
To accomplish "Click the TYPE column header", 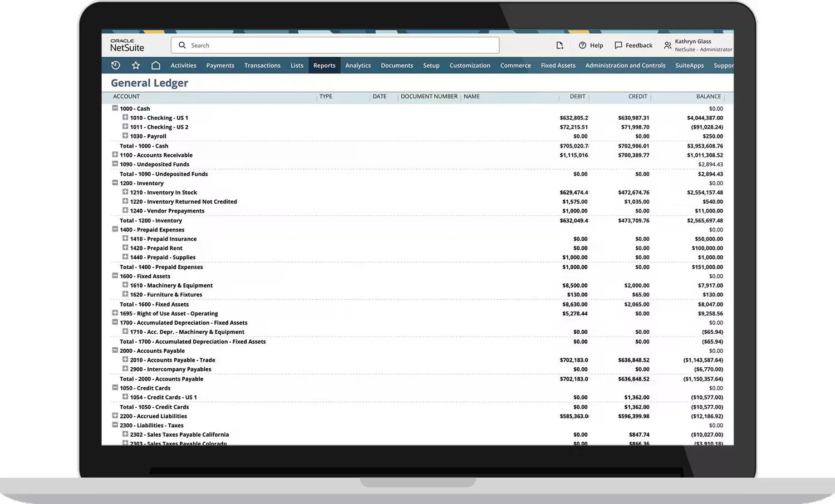I will tap(326, 96).
